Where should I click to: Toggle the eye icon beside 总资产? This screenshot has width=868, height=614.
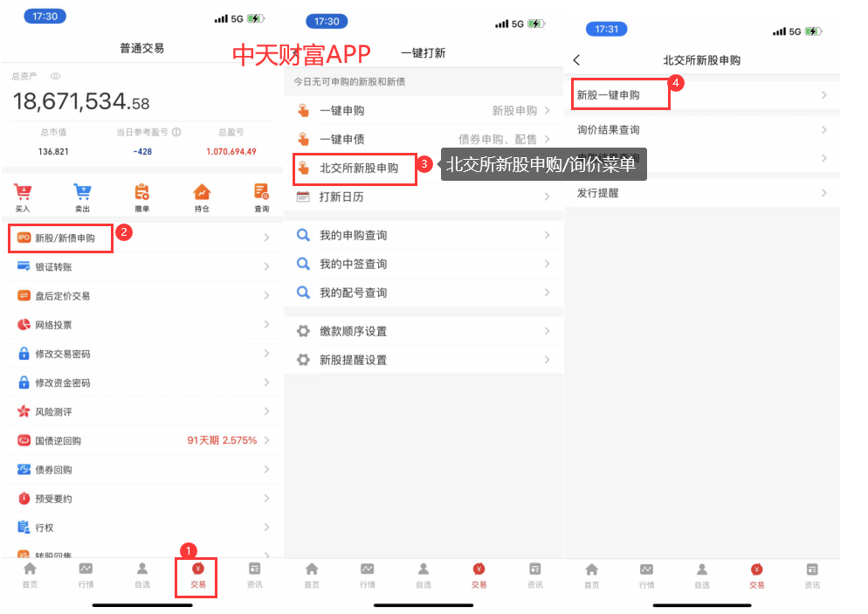(55, 76)
